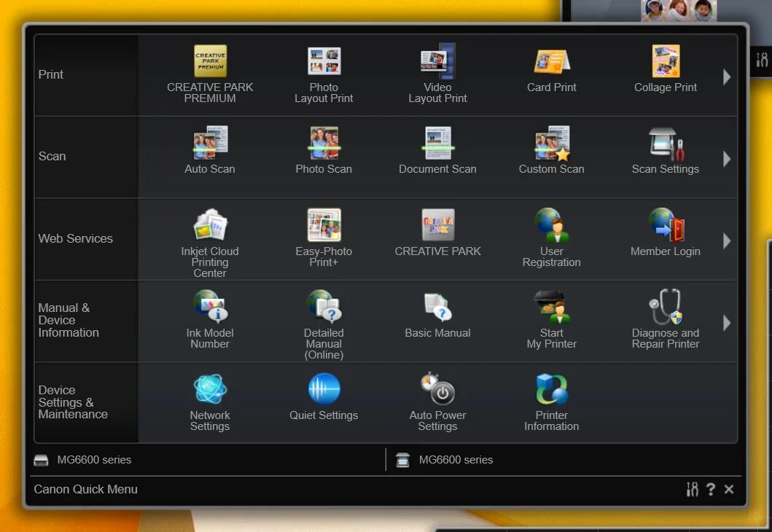772x532 pixels.
Task: Open Basic Manual
Action: (x=437, y=315)
